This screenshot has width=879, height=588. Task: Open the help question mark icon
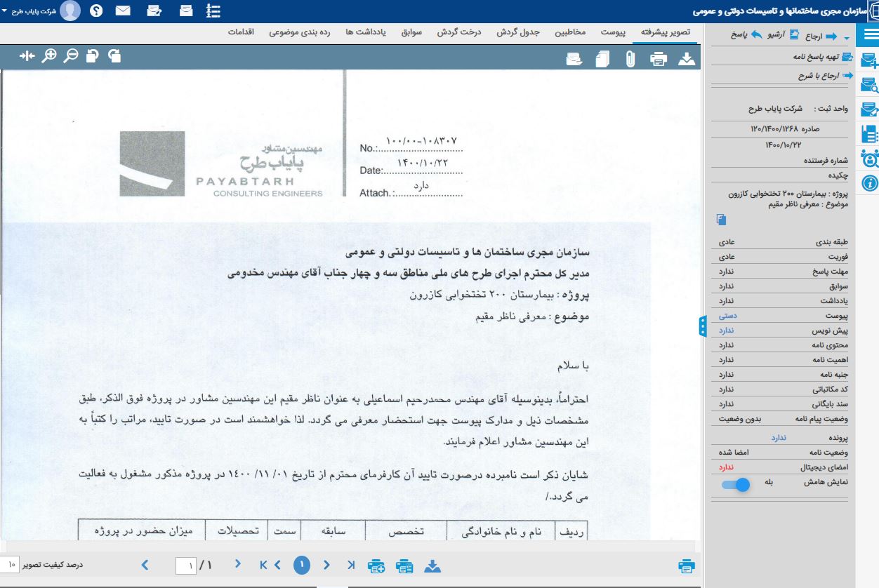point(97,11)
